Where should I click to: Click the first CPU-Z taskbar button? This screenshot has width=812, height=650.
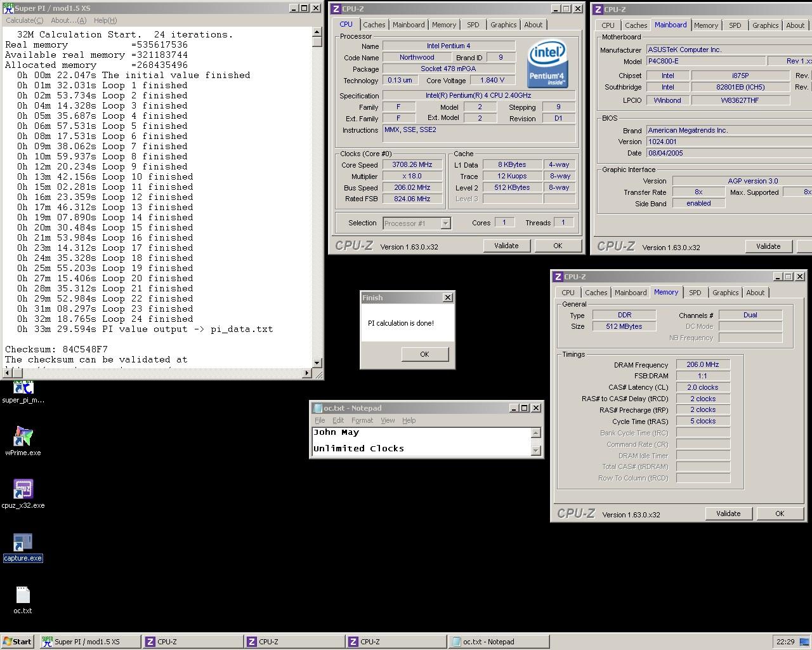(192, 642)
